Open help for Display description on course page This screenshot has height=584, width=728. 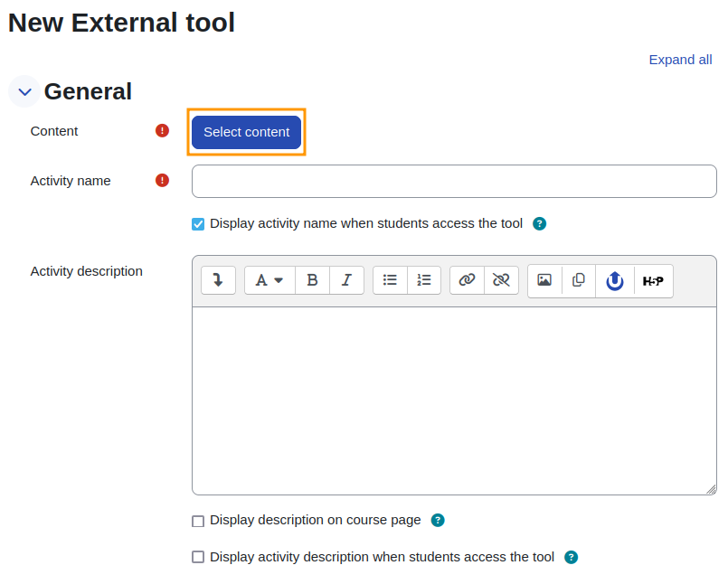click(x=438, y=521)
